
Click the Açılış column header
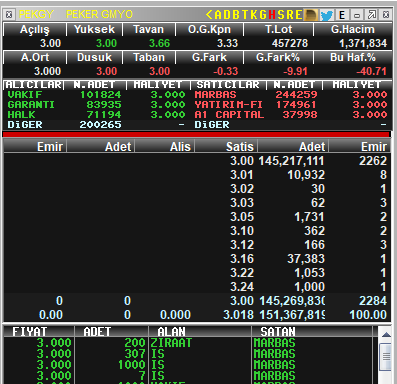coord(35,29)
